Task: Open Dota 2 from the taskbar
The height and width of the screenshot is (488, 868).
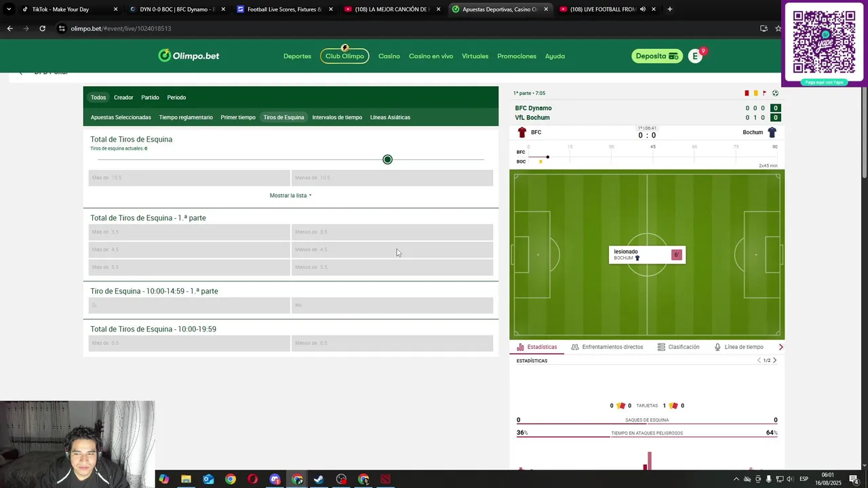Action: (x=385, y=479)
